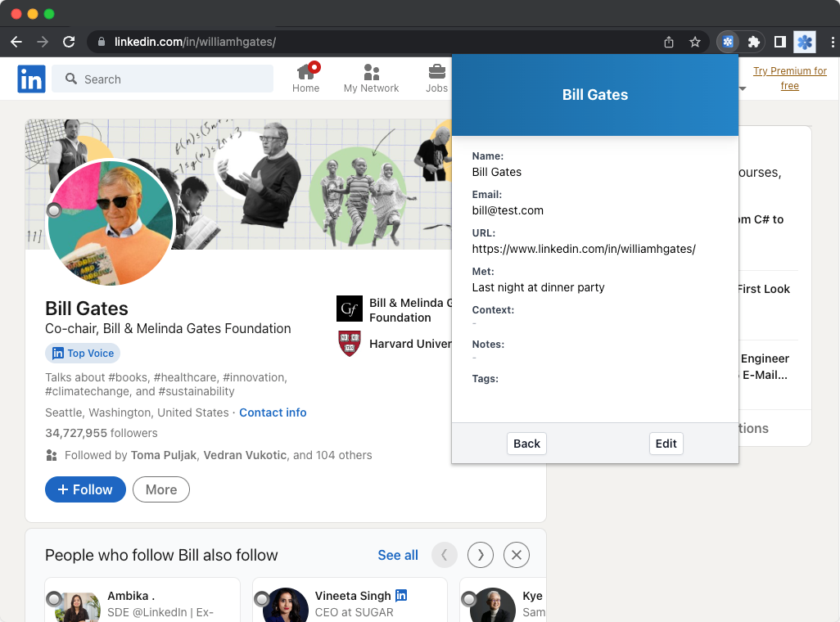Open the Jobs tab
The width and height of the screenshot is (840, 622).
437,79
